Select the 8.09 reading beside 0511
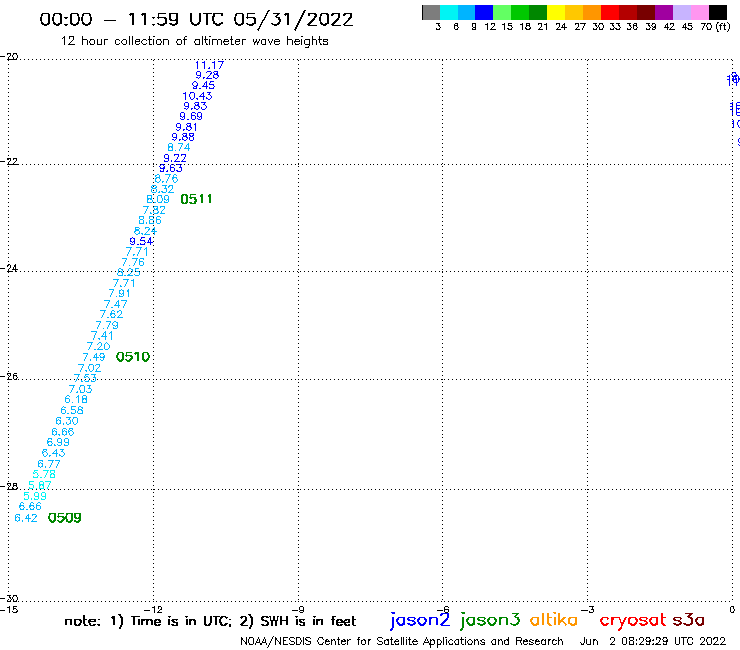The height and width of the screenshot is (650, 740). pos(158,199)
